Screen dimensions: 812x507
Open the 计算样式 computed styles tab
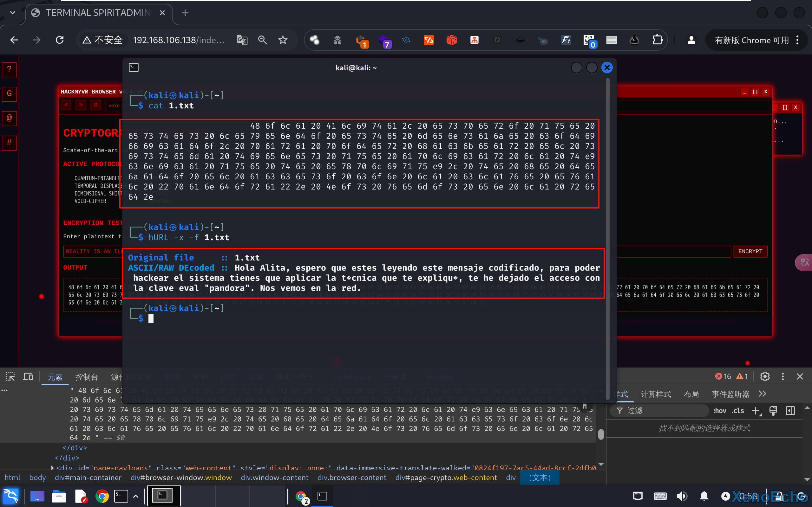coord(655,394)
